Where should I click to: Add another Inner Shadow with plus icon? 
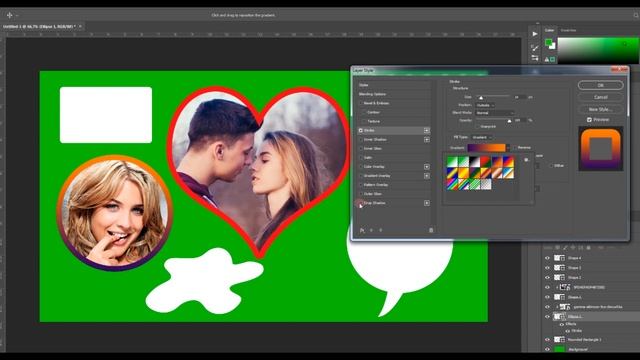pyautogui.click(x=427, y=140)
